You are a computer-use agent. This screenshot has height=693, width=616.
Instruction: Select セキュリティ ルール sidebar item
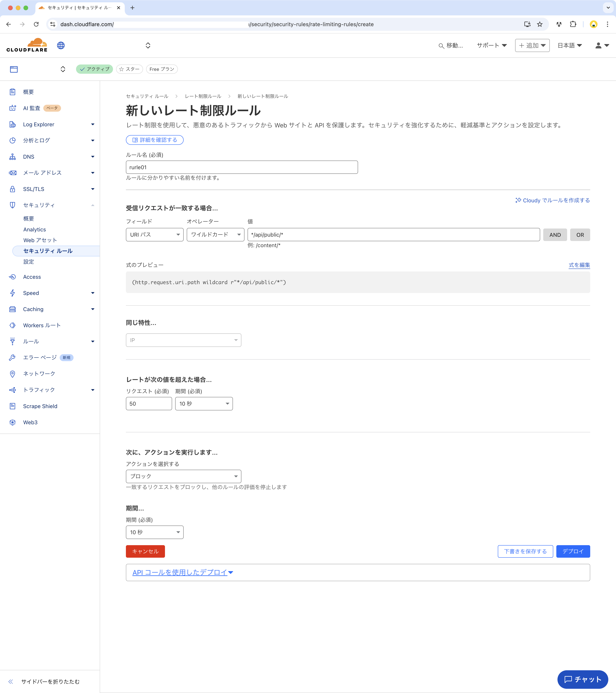56,251
